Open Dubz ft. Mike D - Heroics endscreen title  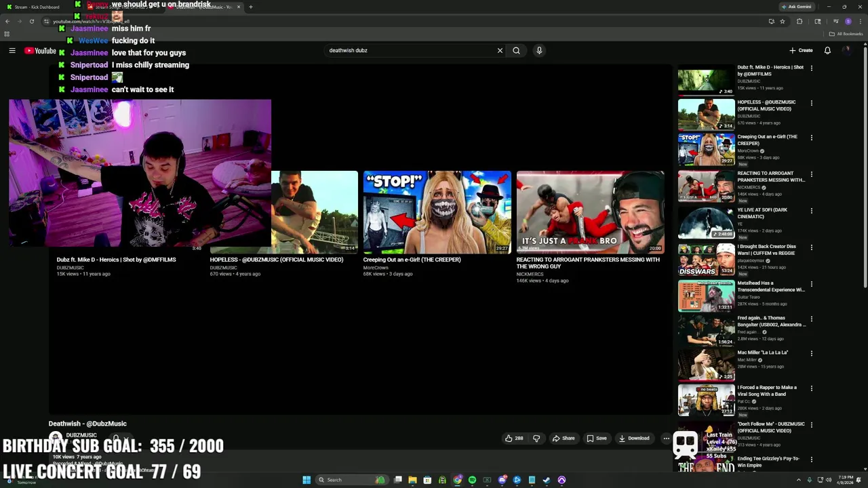point(117,260)
